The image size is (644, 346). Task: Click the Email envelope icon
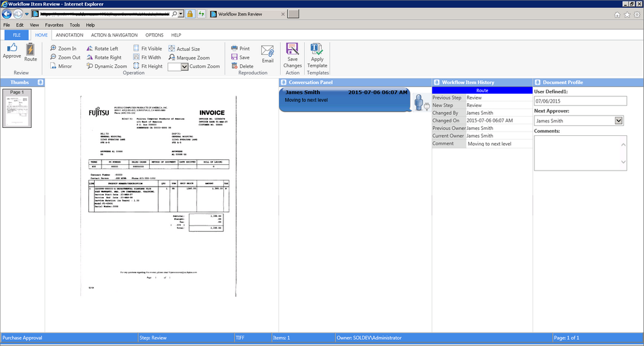point(267,51)
